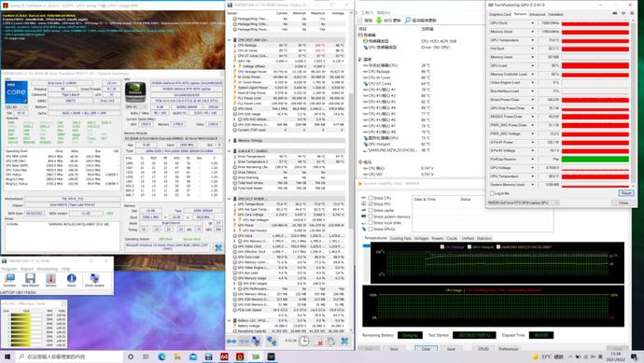Screen dimensions: 644x363
Task: Click the GPU-Z screenshot camera icon
Action: (615, 14)
